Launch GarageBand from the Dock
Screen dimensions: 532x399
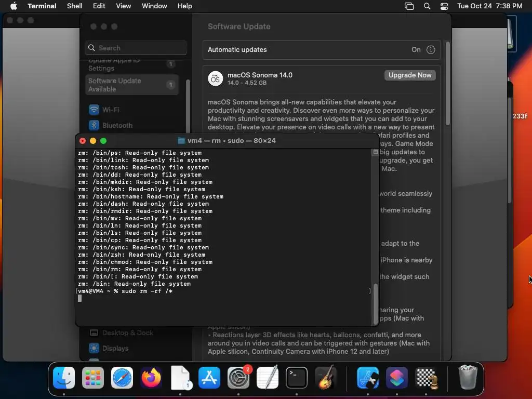pos(326,377)
